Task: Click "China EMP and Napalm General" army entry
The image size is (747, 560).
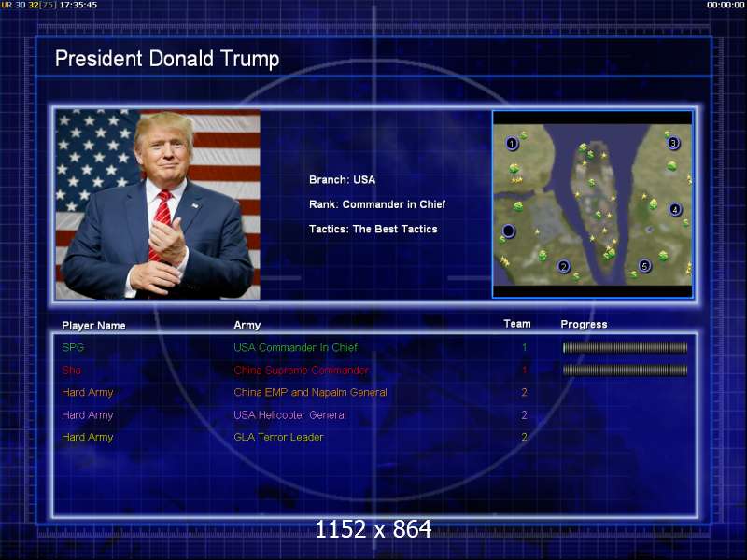Action: point(310,392)
